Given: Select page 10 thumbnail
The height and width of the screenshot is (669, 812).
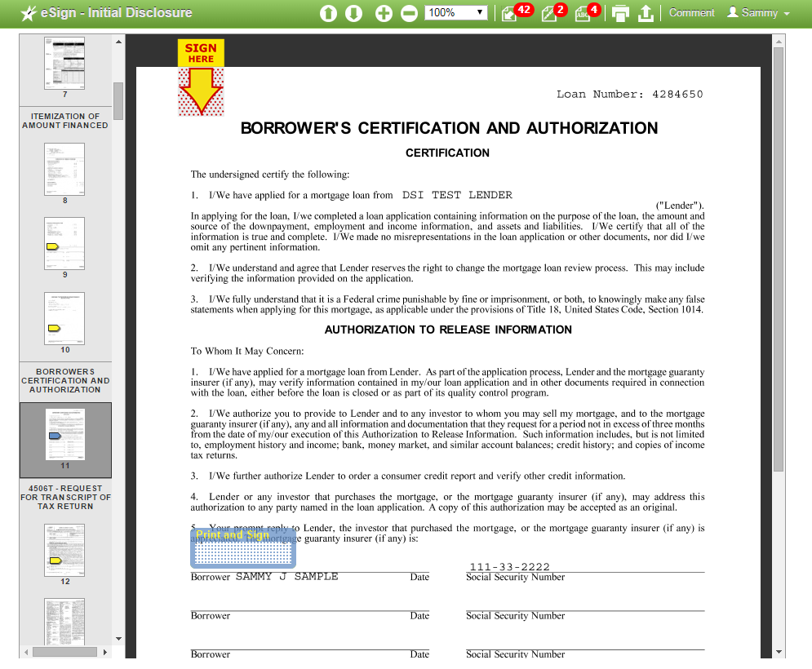Looking at the screenshot, I should (x=64, y=318).
